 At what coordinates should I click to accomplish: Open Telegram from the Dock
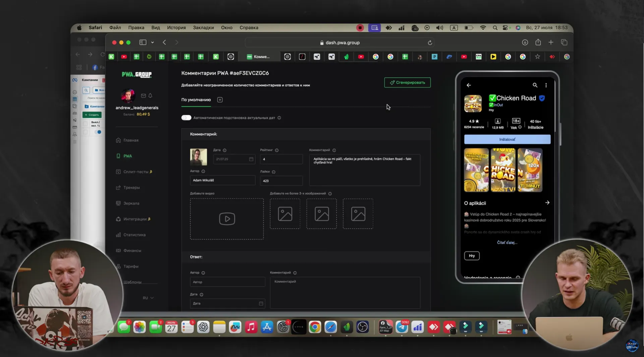pyautogui.click(x=402, y=327)
